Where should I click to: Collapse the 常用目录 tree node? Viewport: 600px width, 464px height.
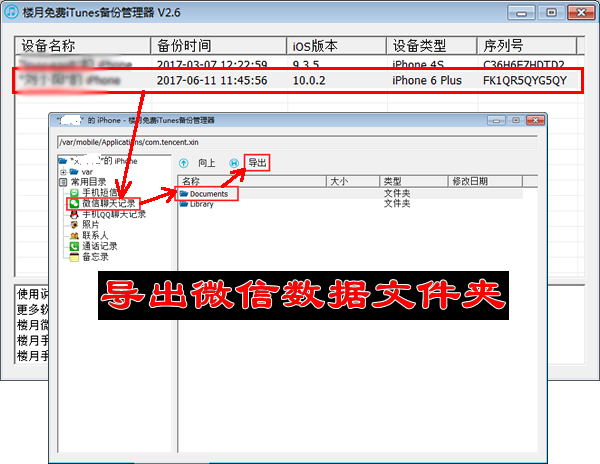click(x=63, y=182)
